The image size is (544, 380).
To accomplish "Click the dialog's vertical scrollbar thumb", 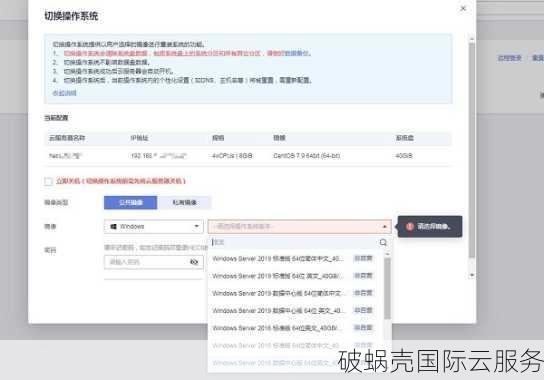I will (471, 151).
